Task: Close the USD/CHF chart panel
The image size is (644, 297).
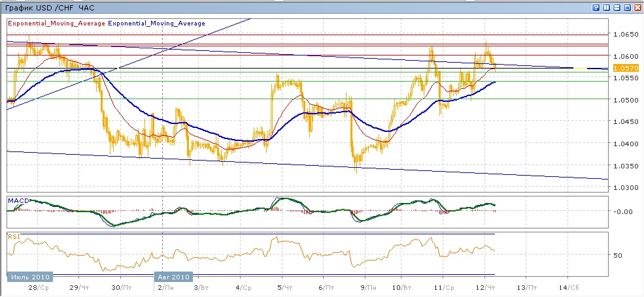Action: [637, 8]
